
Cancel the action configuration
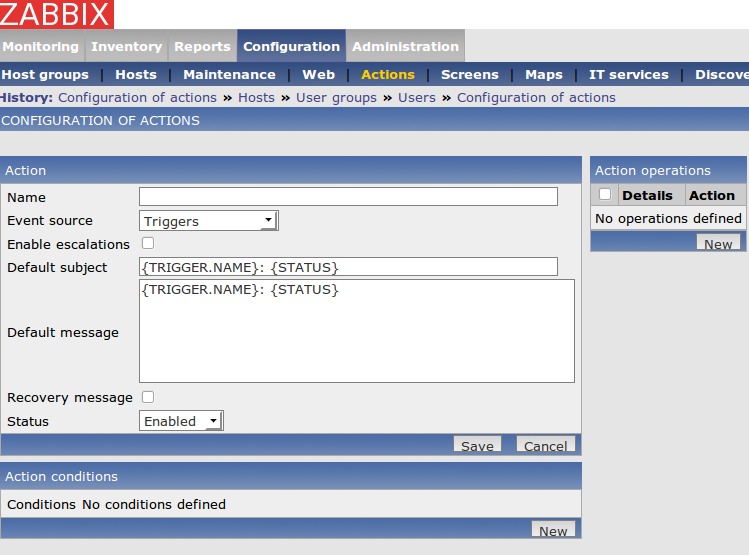click(x=545, y=446)
